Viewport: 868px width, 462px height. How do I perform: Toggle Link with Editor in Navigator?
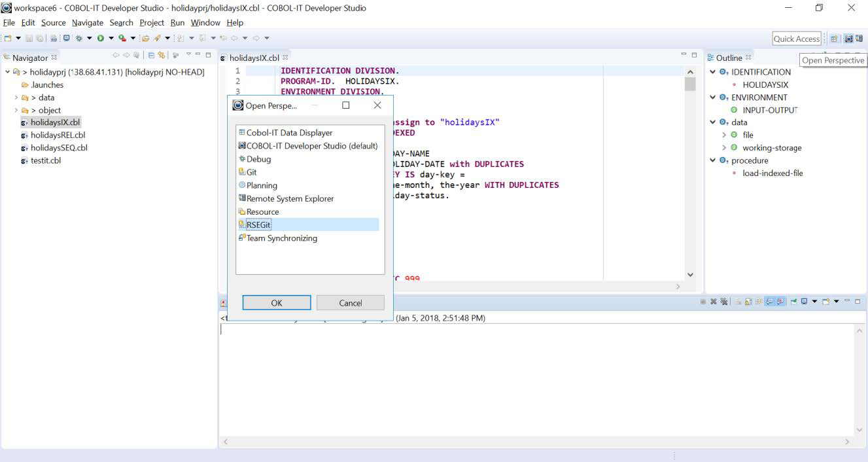[161, 56]
